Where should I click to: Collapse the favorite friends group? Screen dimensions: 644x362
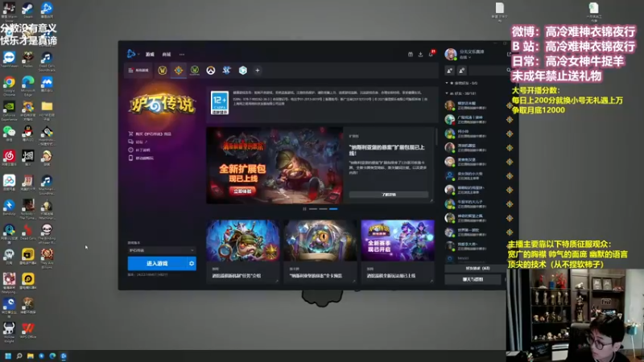(x=447, y=83)
